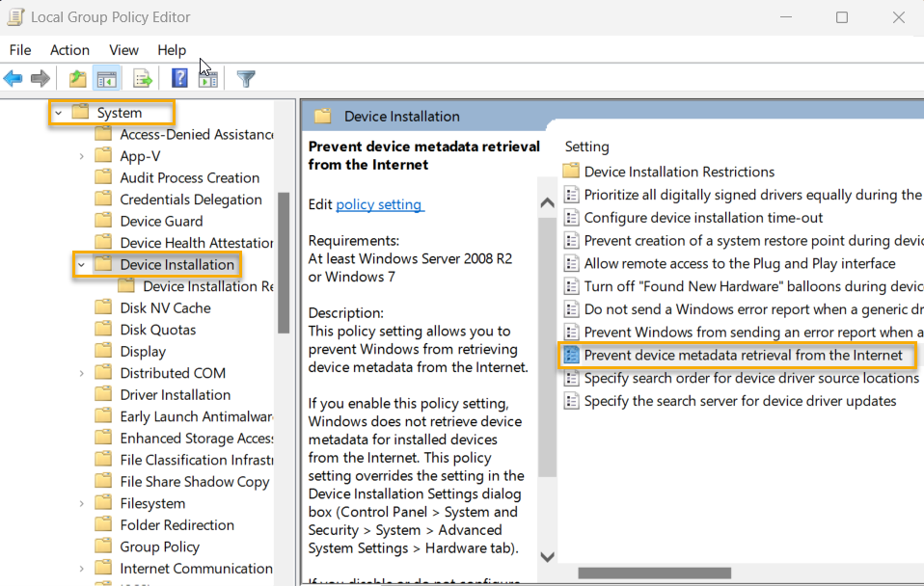
Task: Expand the Distributed COM node
Action: [83, 372]
